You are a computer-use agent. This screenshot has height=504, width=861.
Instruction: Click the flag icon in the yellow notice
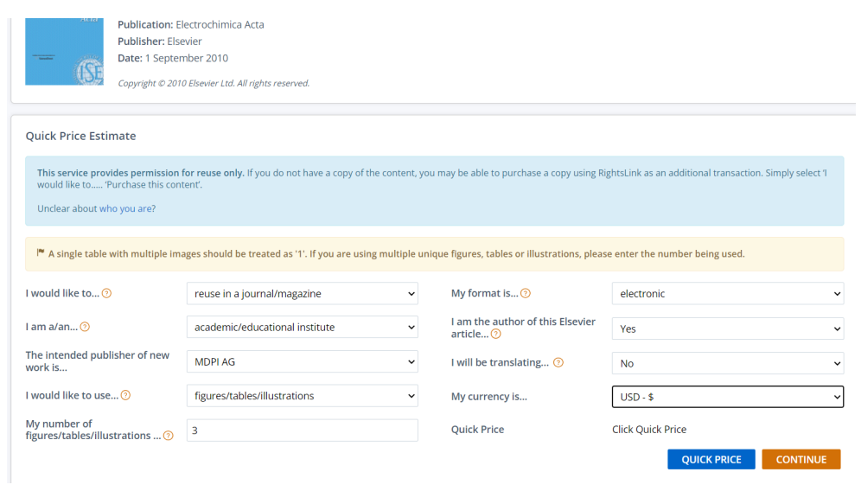coord(41,252)
